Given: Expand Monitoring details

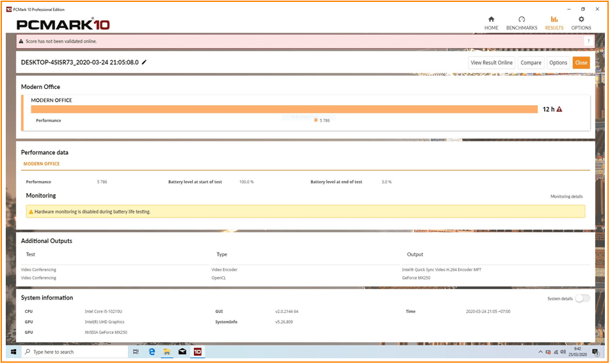Looking at the screenshot, I should 566,196.
